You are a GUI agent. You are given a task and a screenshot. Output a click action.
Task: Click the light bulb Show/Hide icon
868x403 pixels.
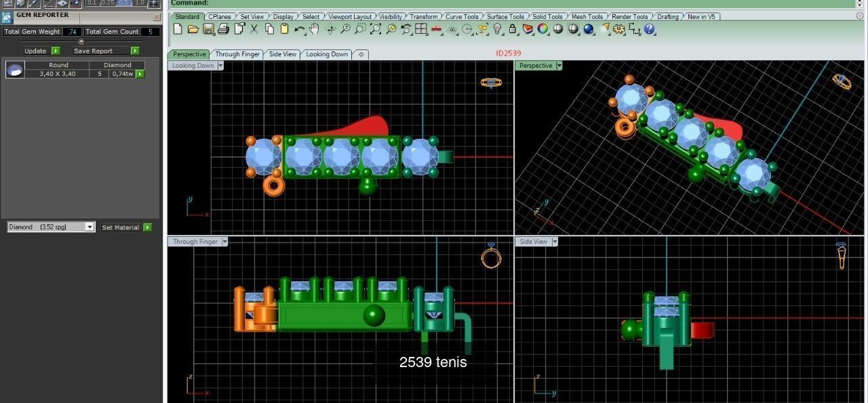pyautogui.click(x=498, y=29)
